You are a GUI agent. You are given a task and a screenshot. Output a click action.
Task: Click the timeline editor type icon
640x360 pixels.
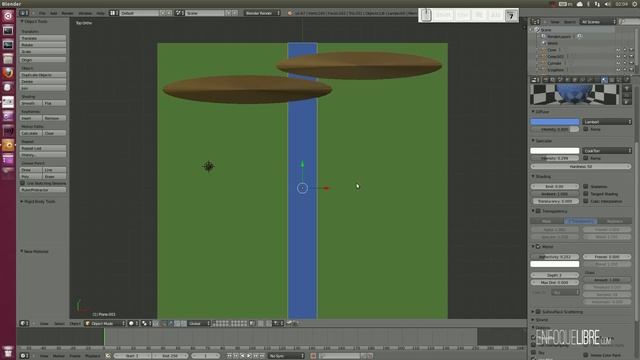[24, 356]
